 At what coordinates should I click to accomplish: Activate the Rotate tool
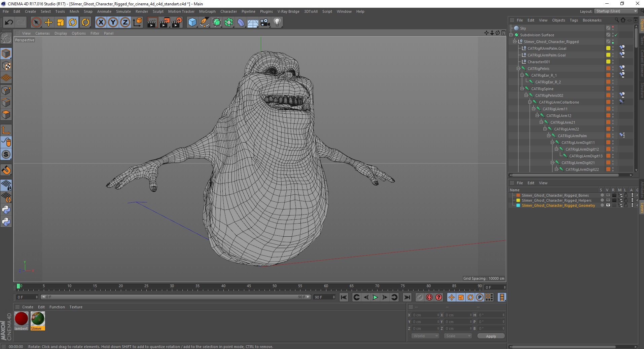[x=73, y=23]
